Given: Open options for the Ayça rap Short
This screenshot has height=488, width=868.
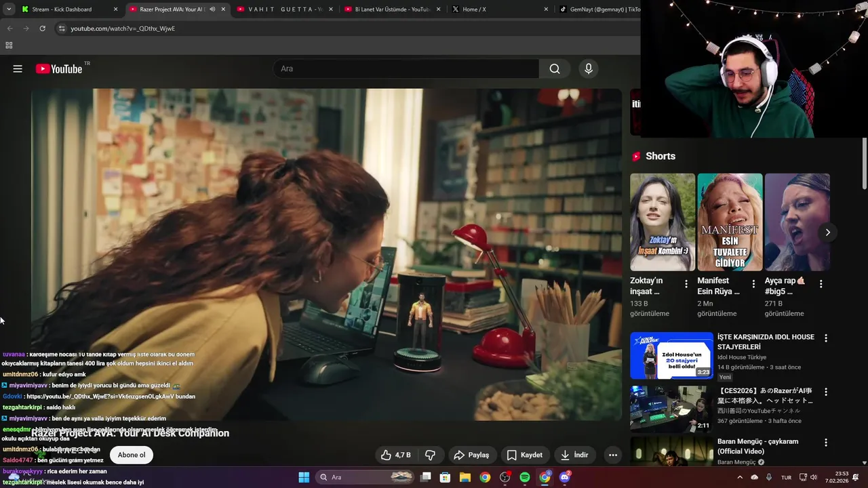Looking at the screenshot, I should 821,284.
